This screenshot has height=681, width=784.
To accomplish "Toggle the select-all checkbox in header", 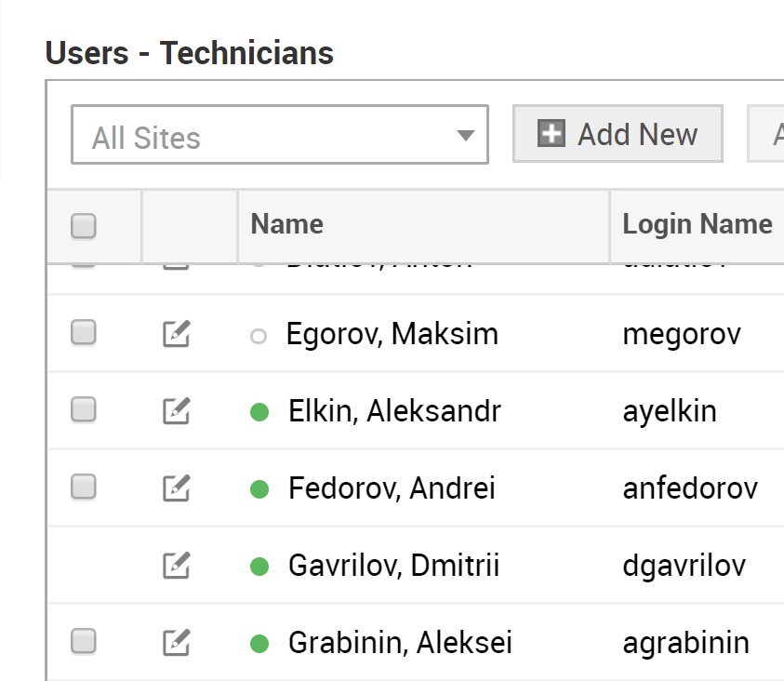I will click(x=84, y=225).
